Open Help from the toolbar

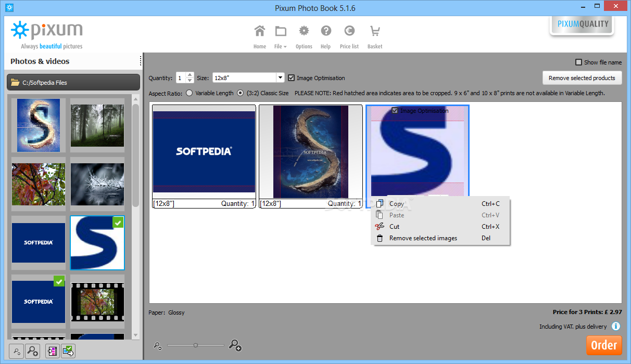pyautogui.click(x=326, y=37)
